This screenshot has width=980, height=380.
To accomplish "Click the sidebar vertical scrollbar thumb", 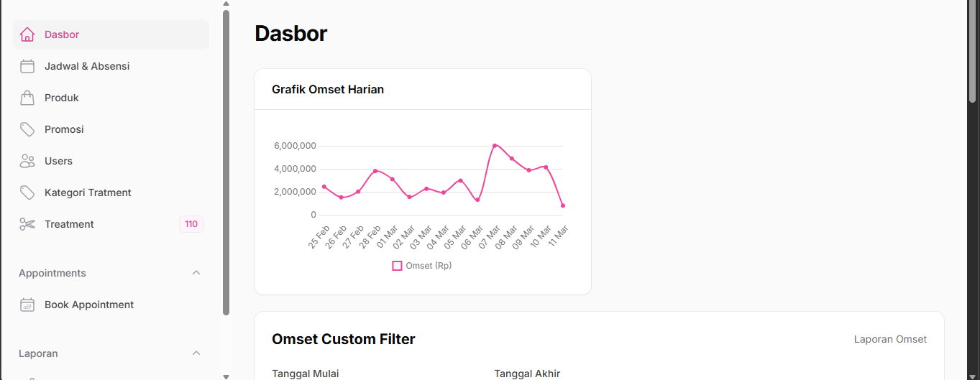I will (226, 162).
